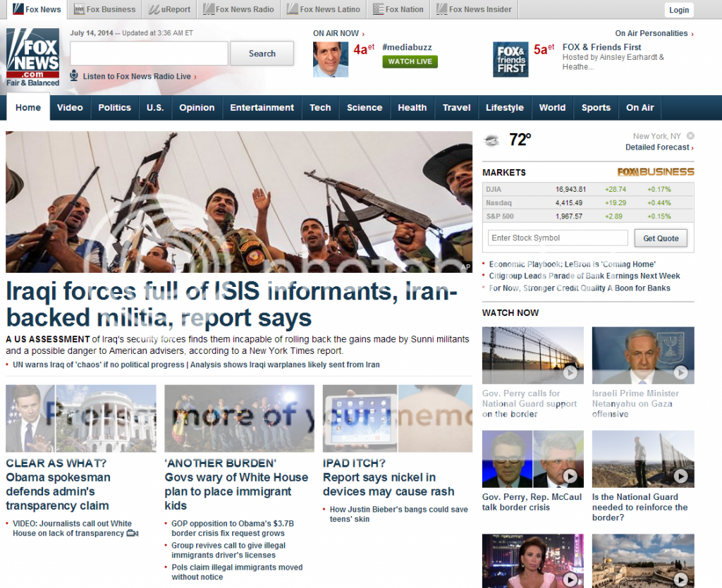
Task: Open uReport top bar tab
Action: [169, 9]
